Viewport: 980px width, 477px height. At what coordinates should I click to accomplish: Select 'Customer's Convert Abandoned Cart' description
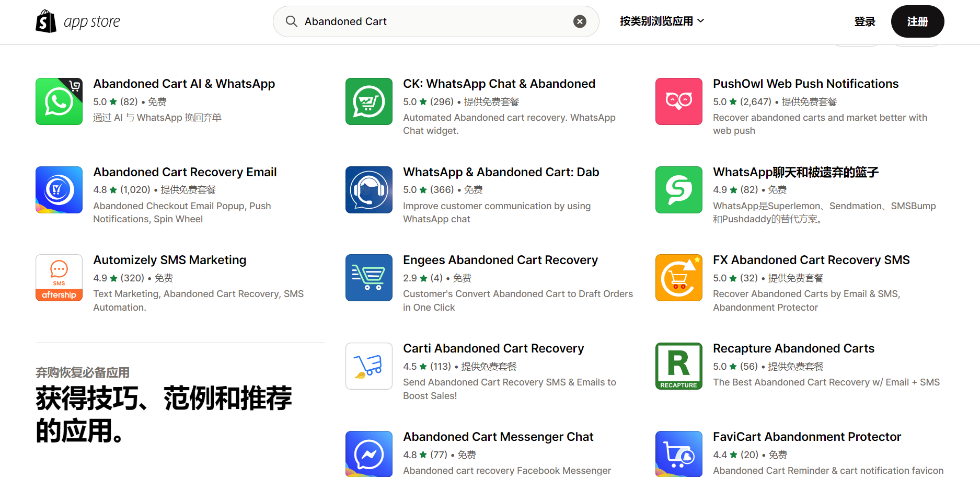pyautogui.click(x=518, y=301)
